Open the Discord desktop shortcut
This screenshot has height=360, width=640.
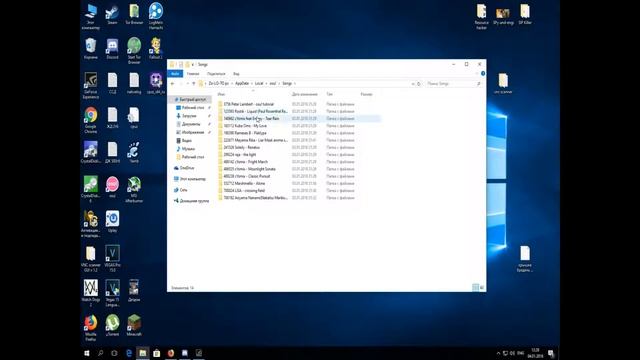tap(112, 49)
